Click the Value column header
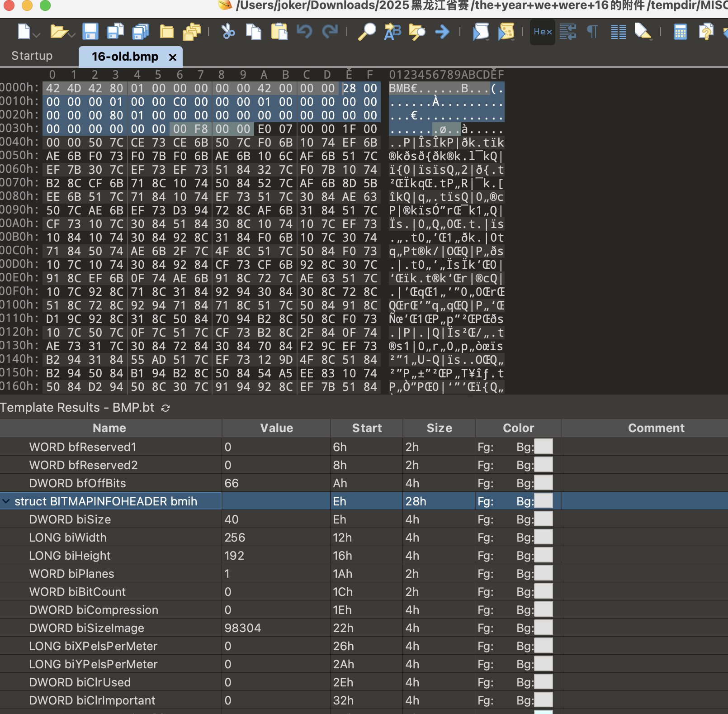The image size is (728, 714). (x=276, y=428)
